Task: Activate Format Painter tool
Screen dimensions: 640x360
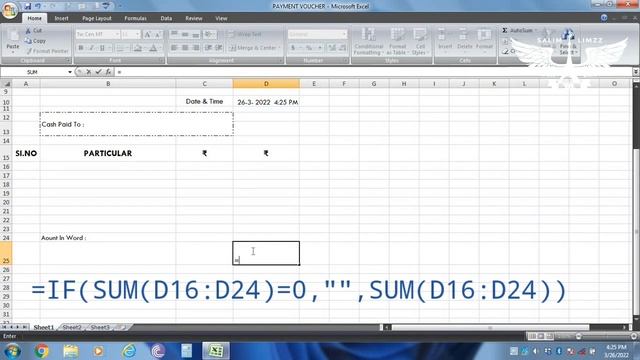Action: point(47,51)
